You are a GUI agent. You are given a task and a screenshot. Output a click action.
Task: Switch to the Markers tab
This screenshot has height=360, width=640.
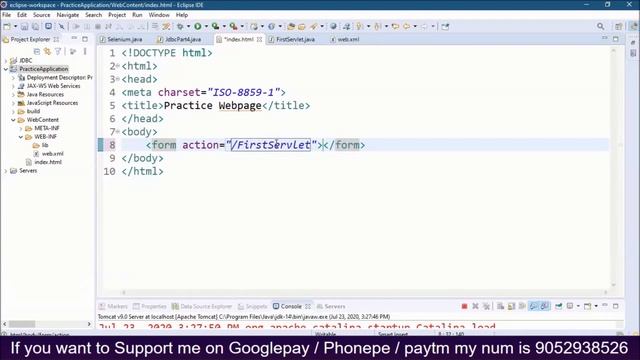[113, 306]
